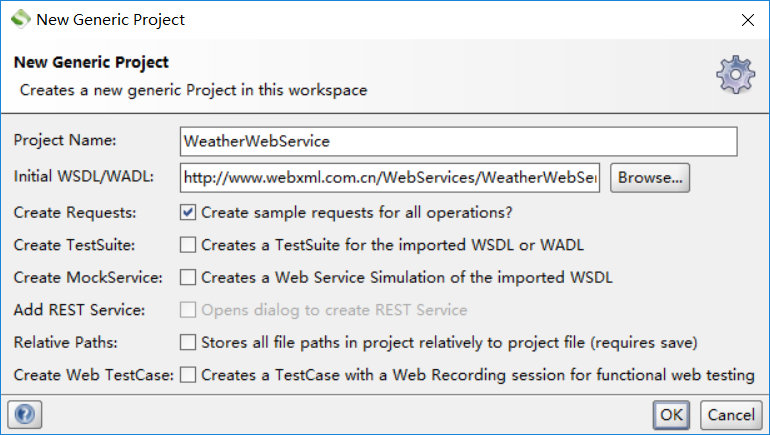The image size is (770, 435).
Task: Enable Relative Paths checkbox
Action: 188,342
